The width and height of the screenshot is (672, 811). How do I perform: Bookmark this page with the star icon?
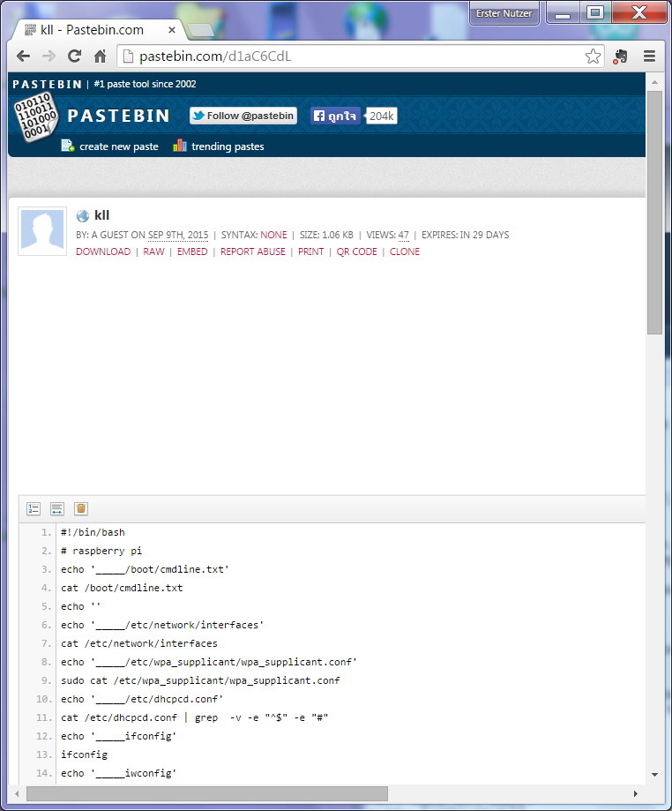[x=593, y=56]
